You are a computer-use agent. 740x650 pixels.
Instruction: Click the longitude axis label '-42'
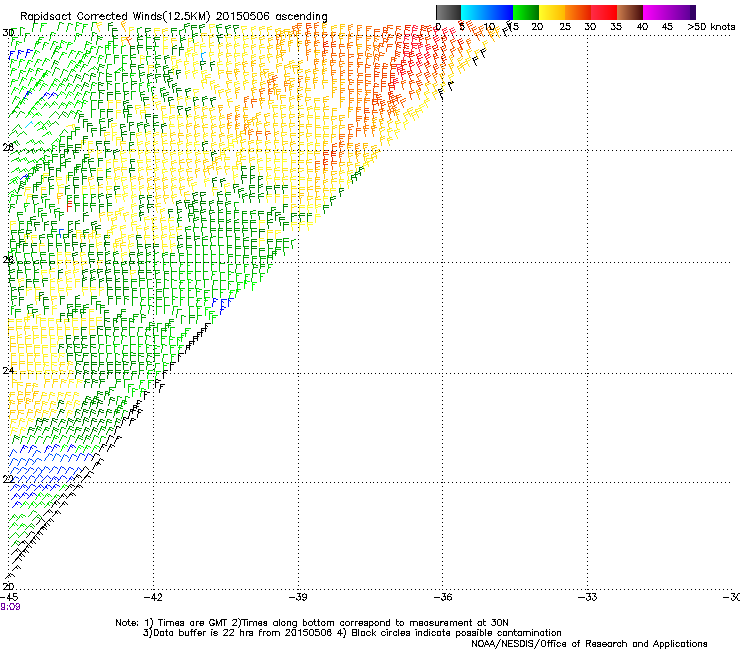tap(153, 597)
